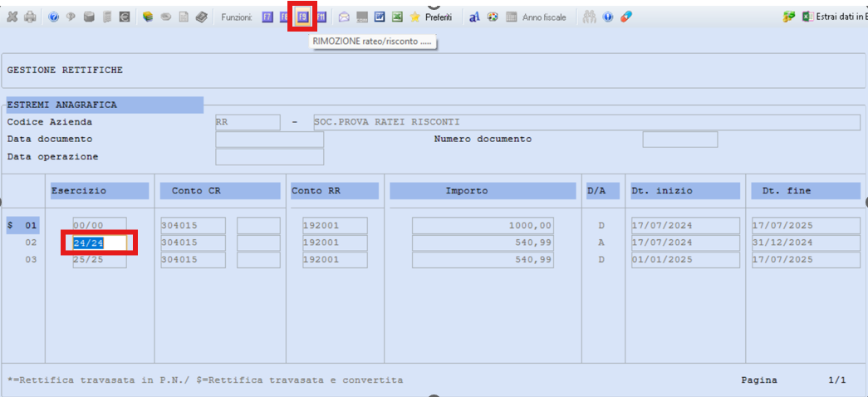Screen dimensions: 868x397
Task: Click the ESTREMI ANAGRAFICA section heading
Action: [x=105, y=105]
